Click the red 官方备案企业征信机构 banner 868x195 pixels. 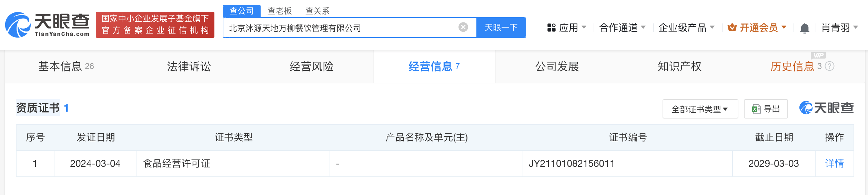(x=155, y=25)
